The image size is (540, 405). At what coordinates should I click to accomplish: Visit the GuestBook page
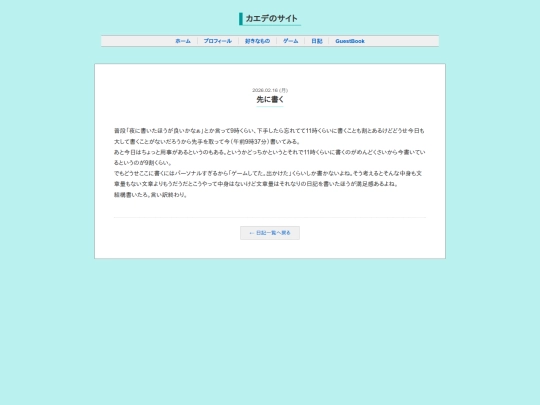[x=350, y=41]
